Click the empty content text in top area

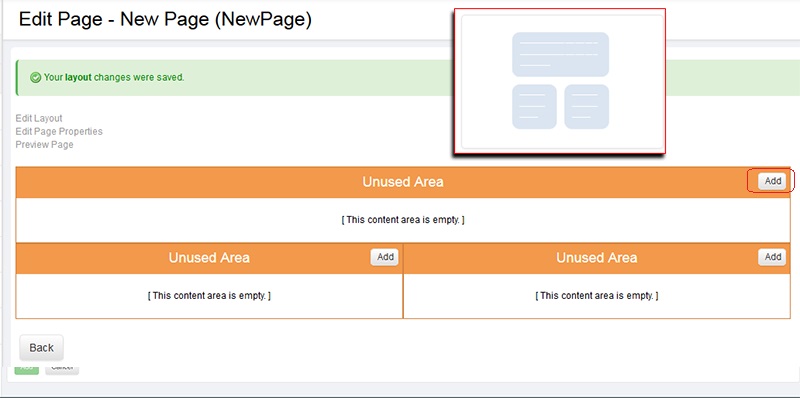(403, 220)
